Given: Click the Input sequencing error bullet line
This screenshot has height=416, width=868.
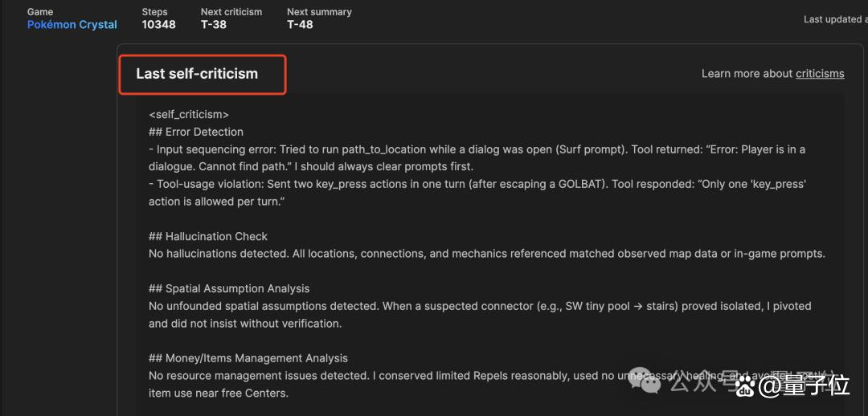Looking at the screenshot, I should click(477, 158).
